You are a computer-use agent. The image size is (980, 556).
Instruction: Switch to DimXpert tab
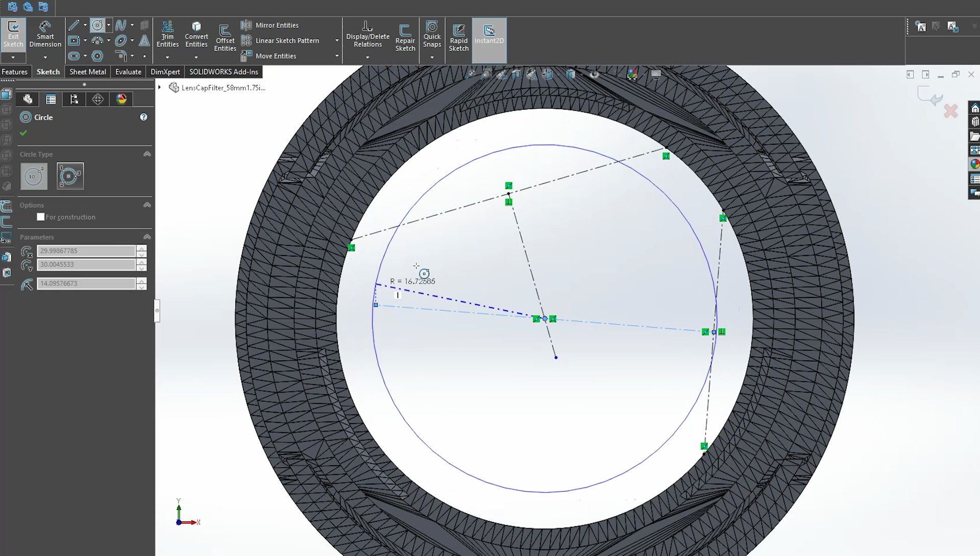click(165, 72)
